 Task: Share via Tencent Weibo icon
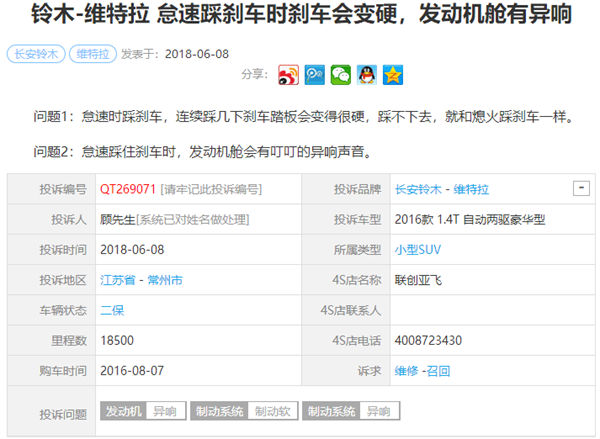tap(315, 75)
